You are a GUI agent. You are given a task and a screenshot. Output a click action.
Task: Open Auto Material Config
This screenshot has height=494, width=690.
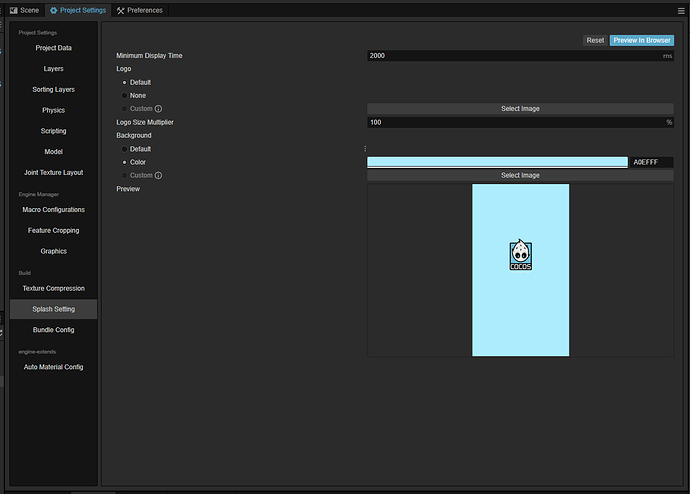pos(53,367)
